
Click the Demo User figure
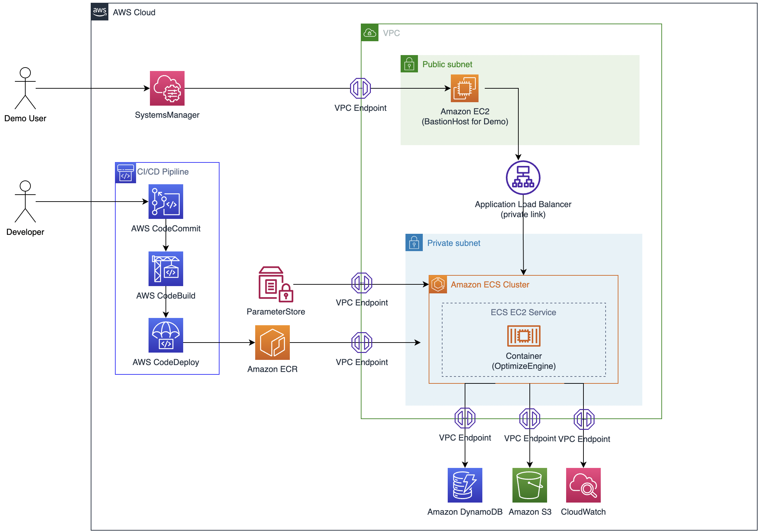25,88
